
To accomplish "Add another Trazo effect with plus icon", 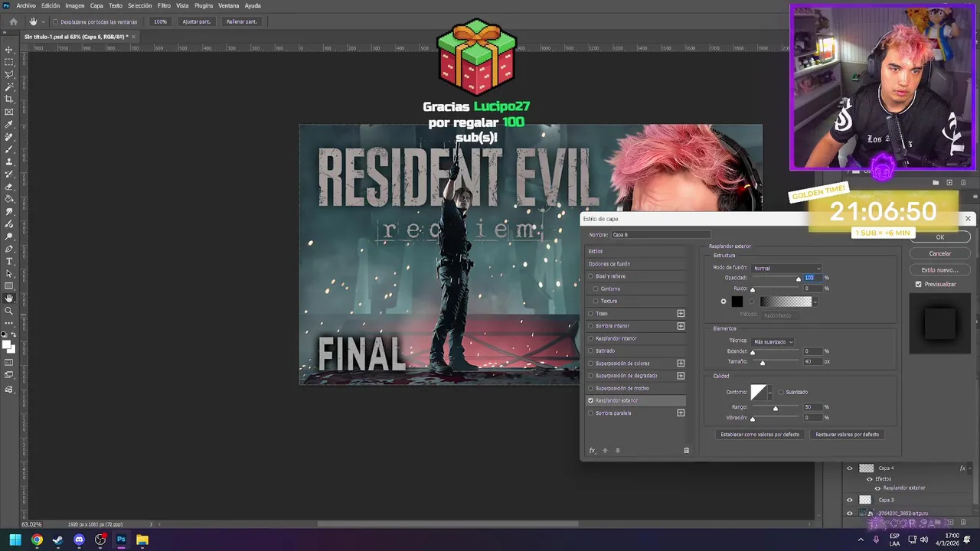I will coord(681,314).
